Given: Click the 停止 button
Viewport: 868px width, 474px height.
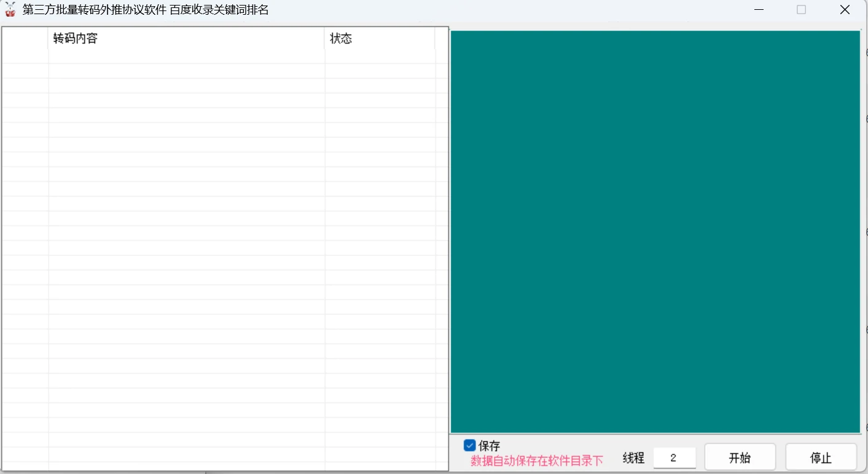Looking at the screenshot, I should pos(821,457).
